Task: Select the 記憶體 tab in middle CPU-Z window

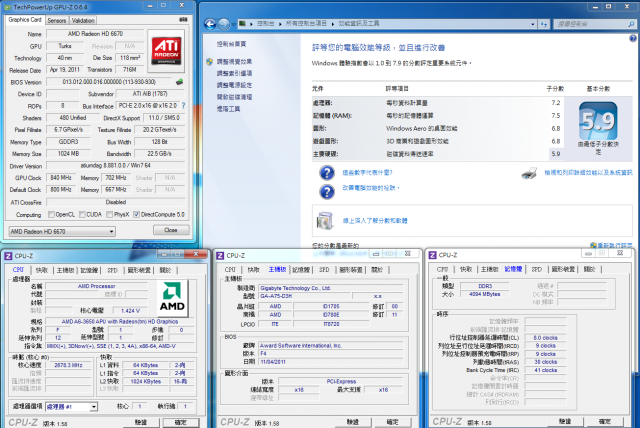Action: tap(301, 270)
